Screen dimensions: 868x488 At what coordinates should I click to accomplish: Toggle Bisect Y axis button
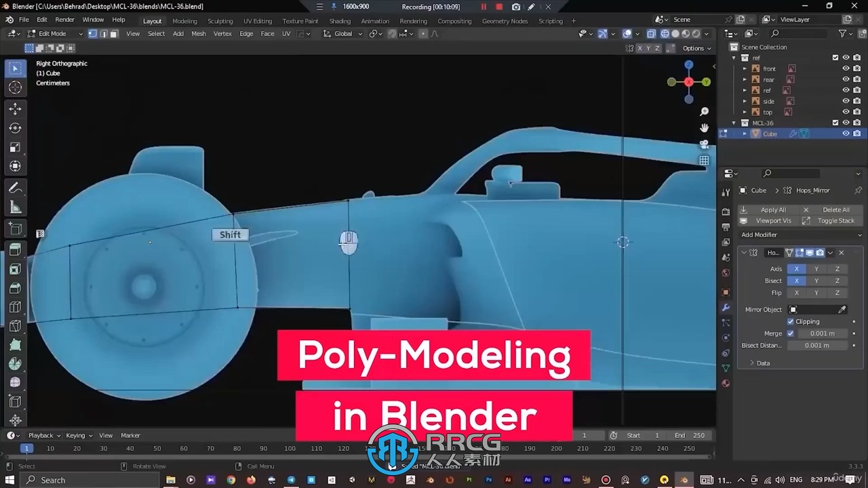[x=816, y=281]
